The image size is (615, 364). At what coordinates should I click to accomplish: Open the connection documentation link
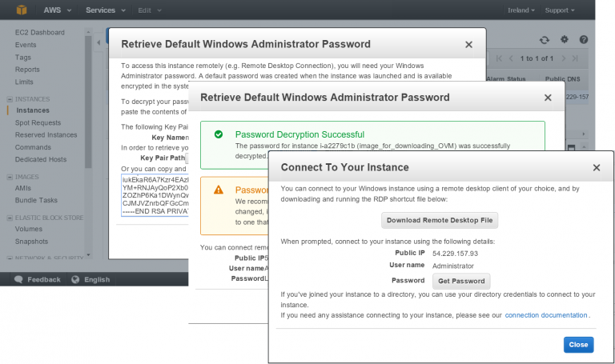(546, 315)
